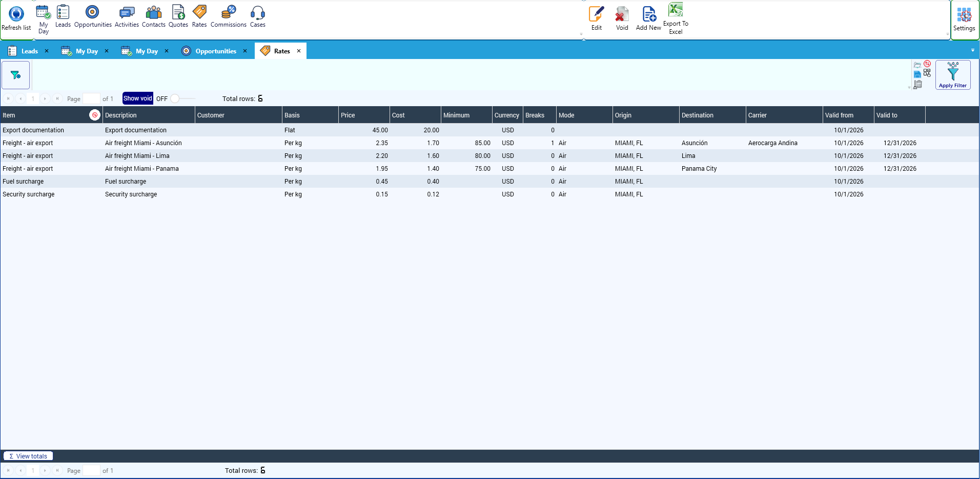Screen dimensions: 980x479
Task: Switch to the Leads tab
Action: click(29, 51)
